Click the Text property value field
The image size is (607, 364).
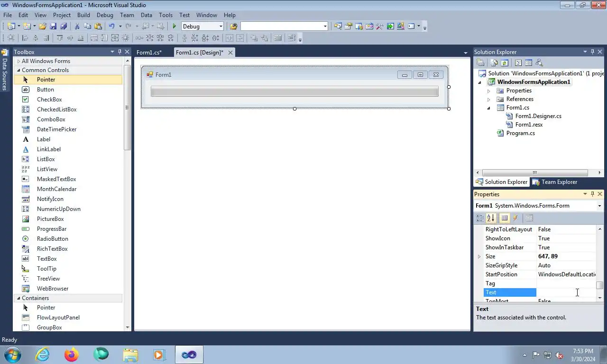click(x=566, y=292)
